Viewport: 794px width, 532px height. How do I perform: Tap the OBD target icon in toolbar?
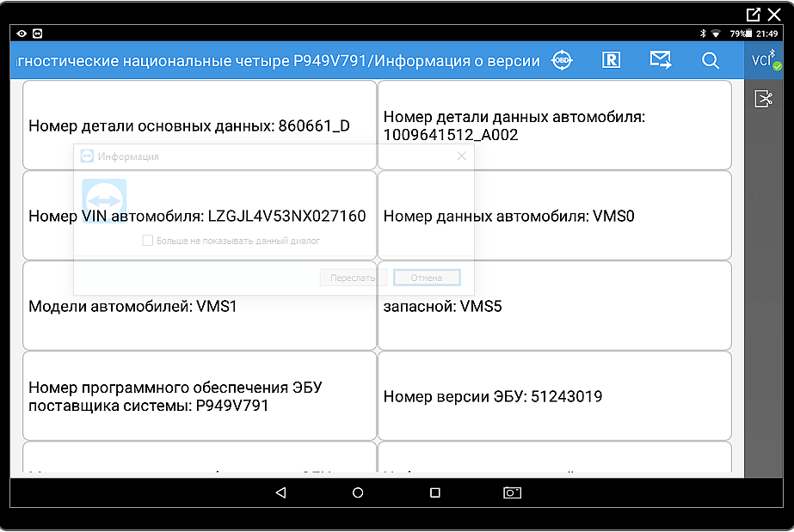(562, 60)
